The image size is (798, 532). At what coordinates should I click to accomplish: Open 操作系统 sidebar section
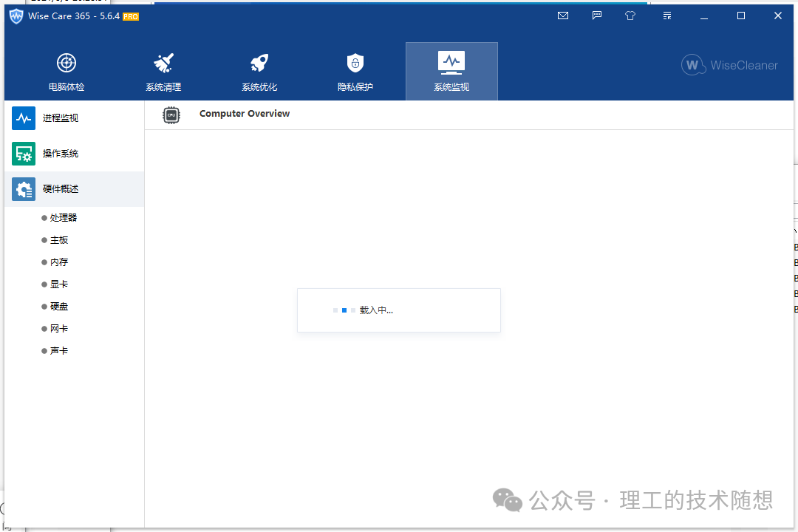pyautogui.click(x=61, y=154)
